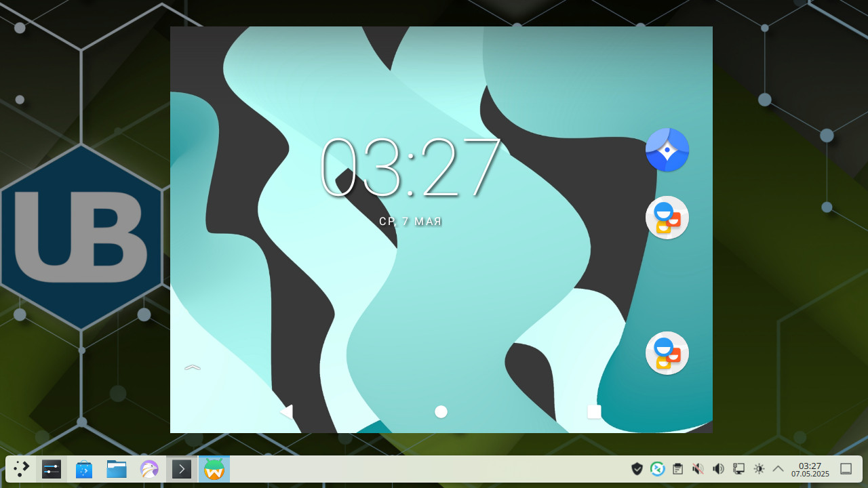Open the brightness tray icon
The width and height of the screenshot is (868, 488).
(759, 468)
